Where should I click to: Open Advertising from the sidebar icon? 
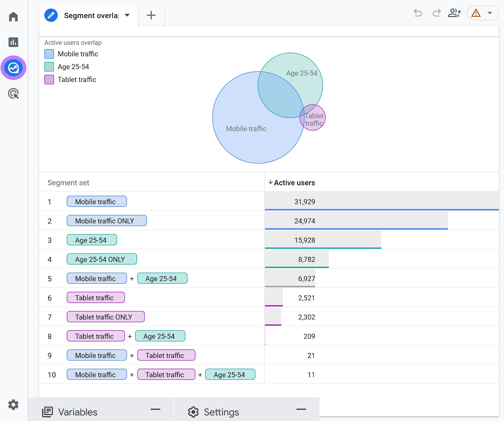coord(13,94)
